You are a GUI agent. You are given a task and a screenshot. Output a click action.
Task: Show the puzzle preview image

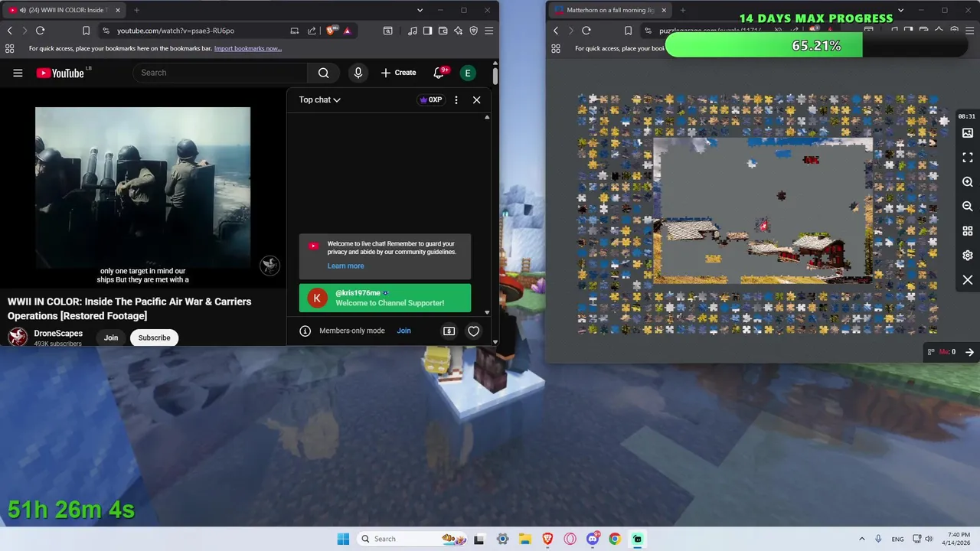[967, 133]
